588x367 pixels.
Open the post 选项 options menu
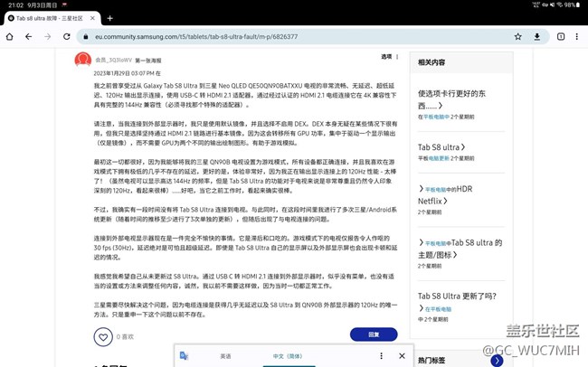389,57
